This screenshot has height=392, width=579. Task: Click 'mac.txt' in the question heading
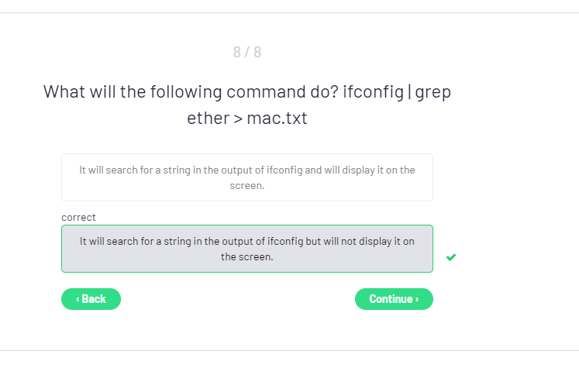pyautogui.click(x=277, y=119)
